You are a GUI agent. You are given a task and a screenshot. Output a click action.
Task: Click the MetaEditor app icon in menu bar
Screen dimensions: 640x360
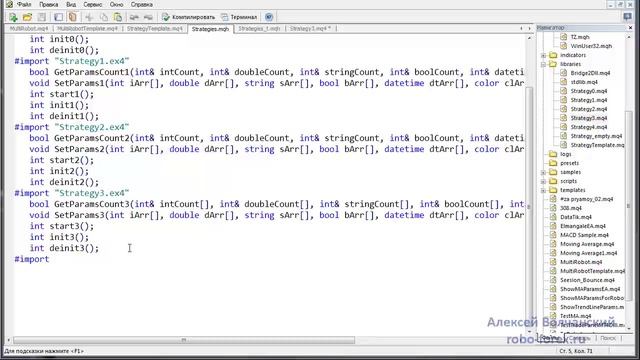click(x=9, y=4)
